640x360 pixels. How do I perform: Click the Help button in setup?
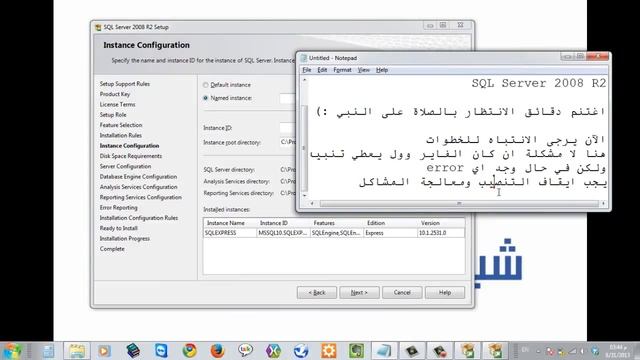click(x=444, y=293)
